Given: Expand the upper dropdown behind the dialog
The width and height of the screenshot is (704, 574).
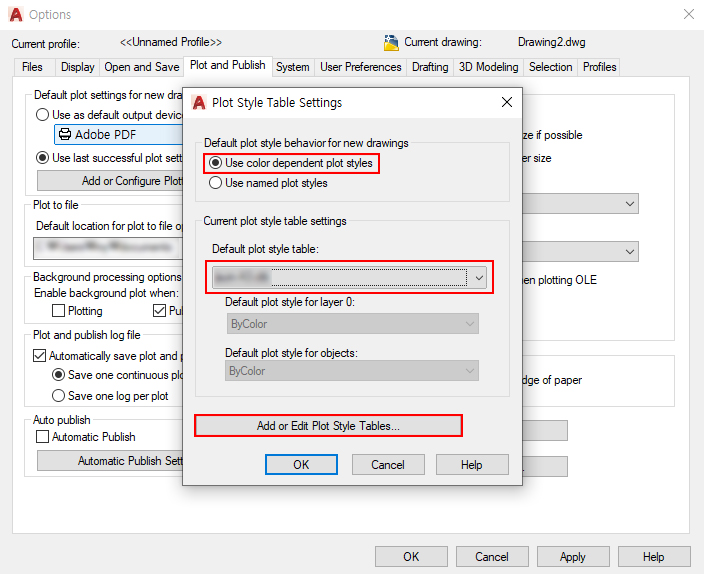Looking at the screenshot, I should [x=629, y=203].
